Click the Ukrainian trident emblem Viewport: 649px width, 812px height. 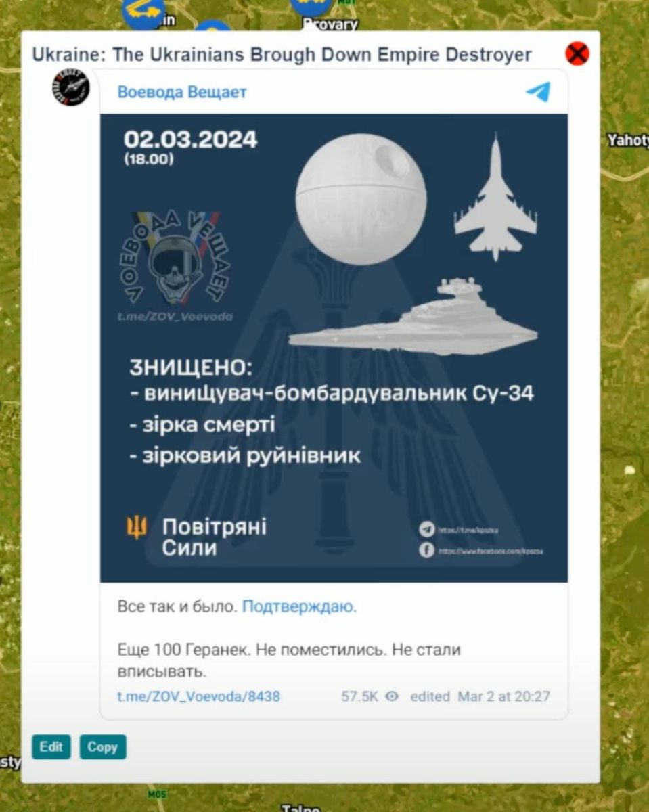point(137,526)
